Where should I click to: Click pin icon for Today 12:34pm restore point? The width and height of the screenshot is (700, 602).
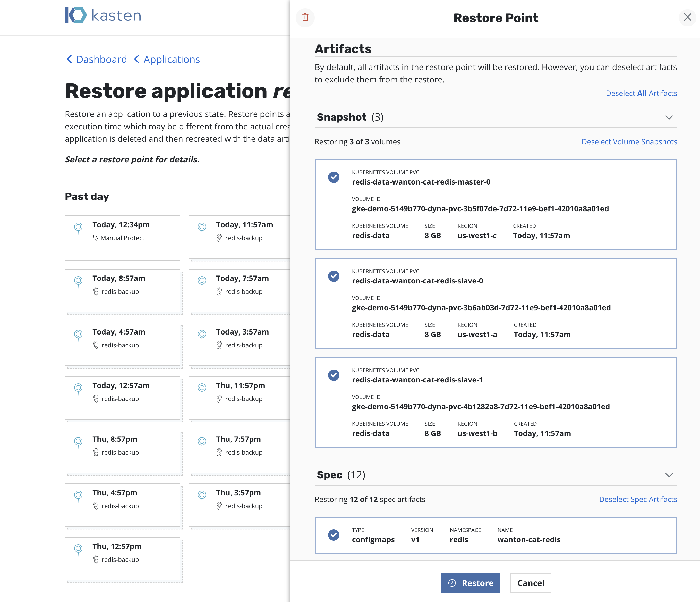(78, 227)
